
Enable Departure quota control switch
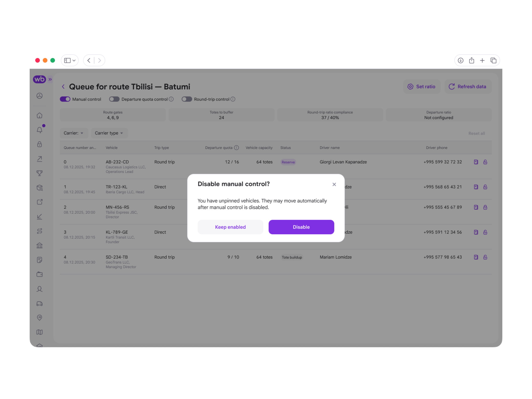click(114, 99)
